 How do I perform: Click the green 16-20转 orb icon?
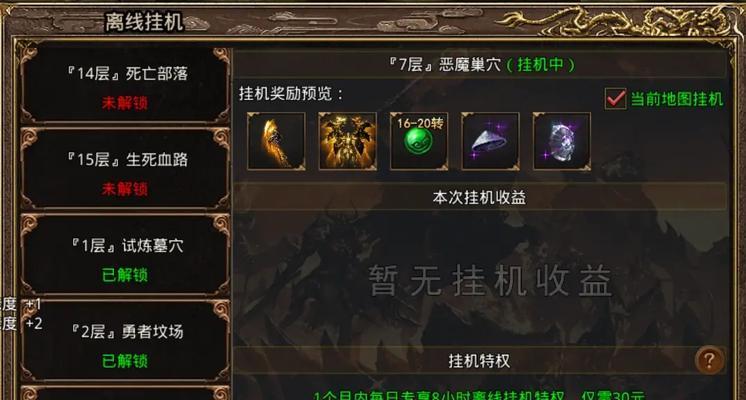419,141
